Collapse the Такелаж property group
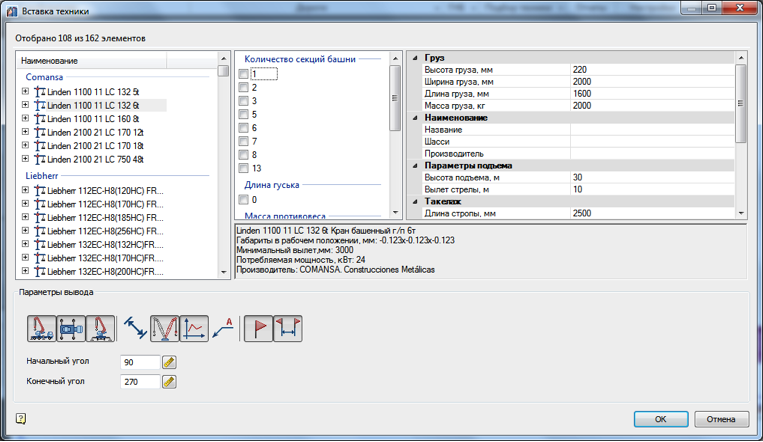Viewport: 763px width, 442px height. [x=415, y=202]
